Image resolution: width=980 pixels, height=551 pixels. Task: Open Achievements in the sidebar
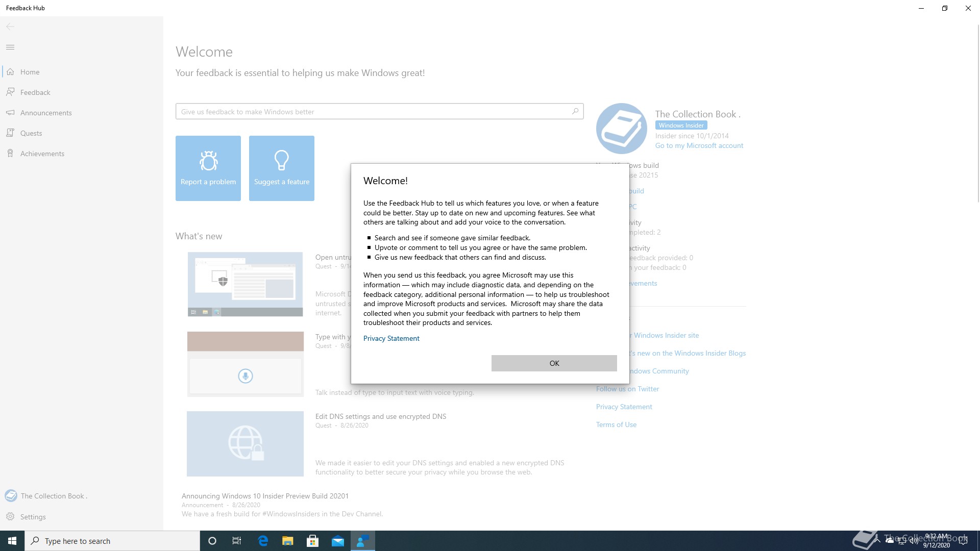point(82,154)
